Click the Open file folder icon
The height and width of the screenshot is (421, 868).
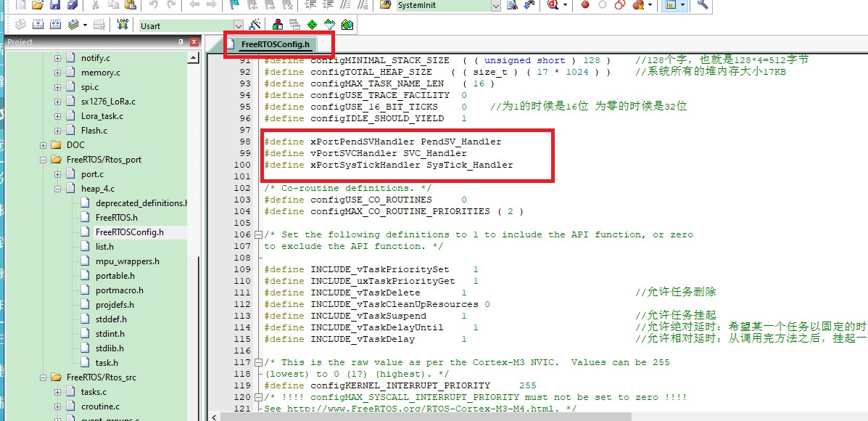pos(38,5)
